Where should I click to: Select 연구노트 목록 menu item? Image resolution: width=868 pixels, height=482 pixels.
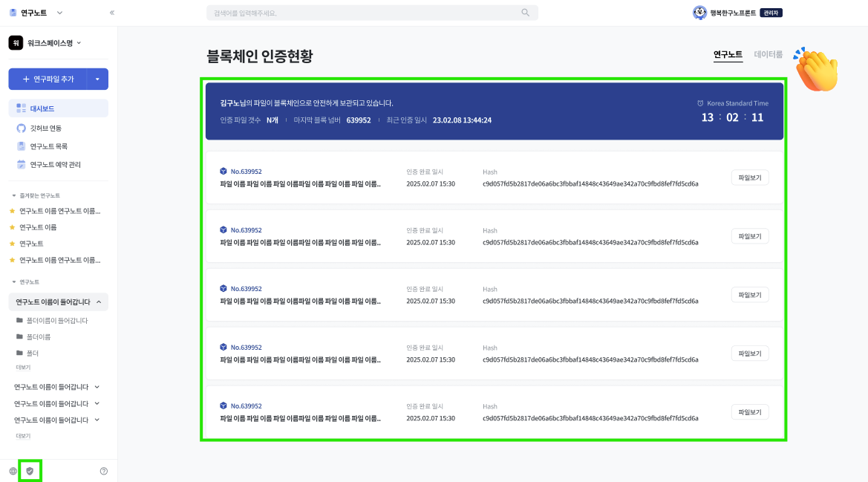tap(49, 146)
